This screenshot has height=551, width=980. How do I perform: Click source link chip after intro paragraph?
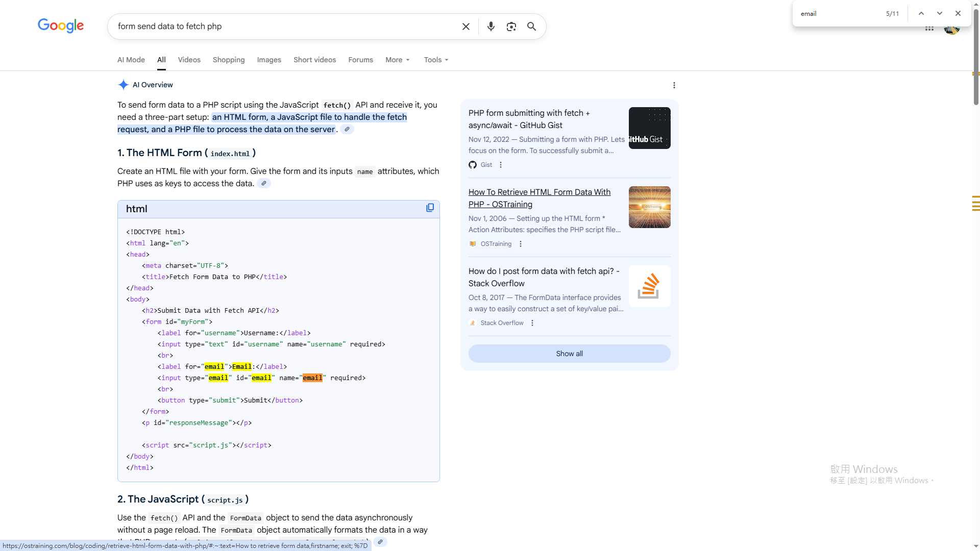click(x=347, y=129)
